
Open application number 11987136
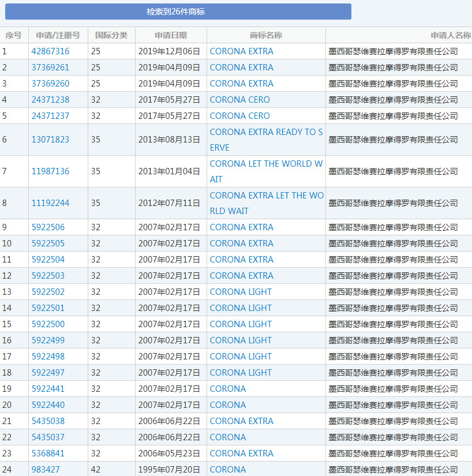[50, 171]
